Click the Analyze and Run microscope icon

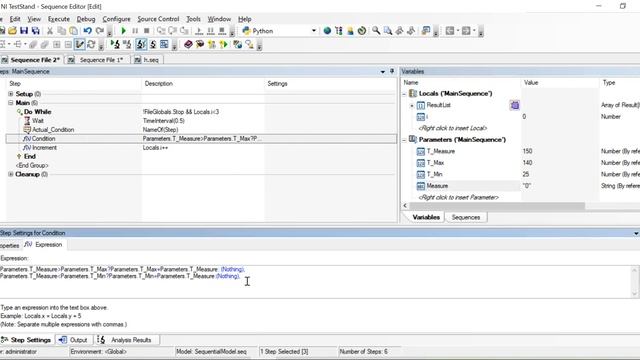pos(115,44)
